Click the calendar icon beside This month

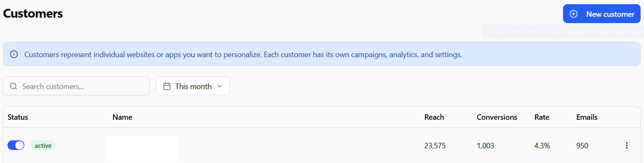coord(167,86)
